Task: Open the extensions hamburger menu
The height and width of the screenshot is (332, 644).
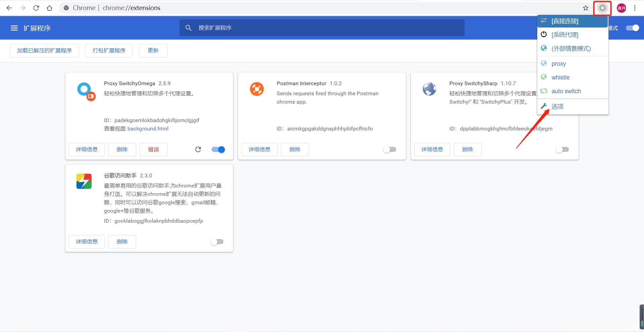Action: point(14,28)
